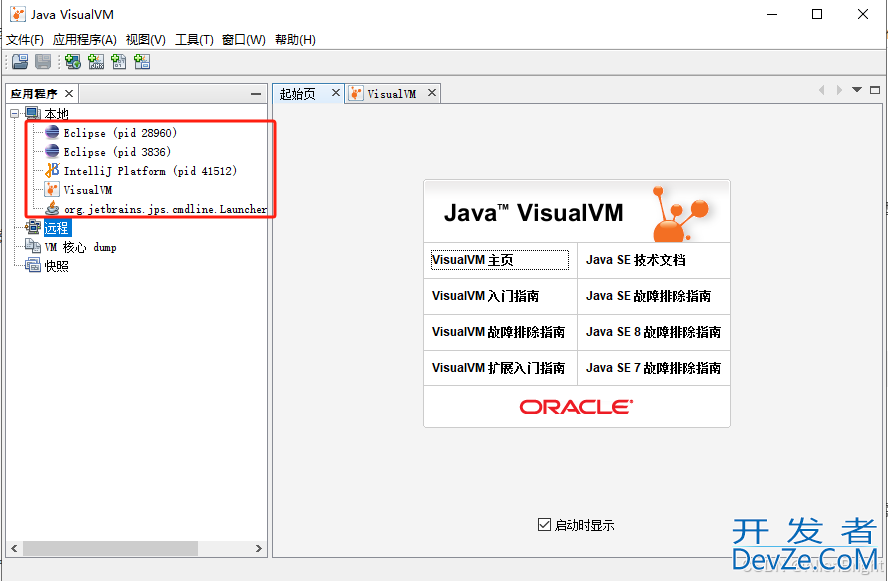Click the IntelliJ Platform icon in tree
Viewport: 888px width, 581px height.
click(52, 170)
